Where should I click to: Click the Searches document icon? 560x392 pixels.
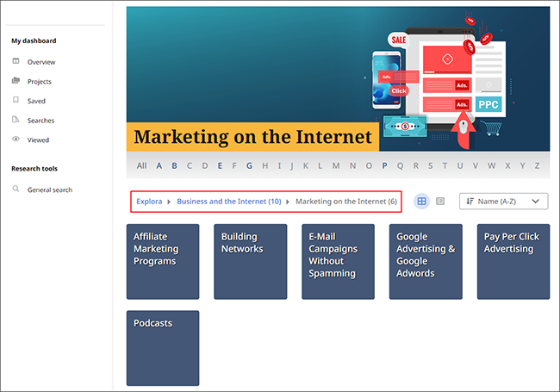pyautogui.click(x=16, y=119)
